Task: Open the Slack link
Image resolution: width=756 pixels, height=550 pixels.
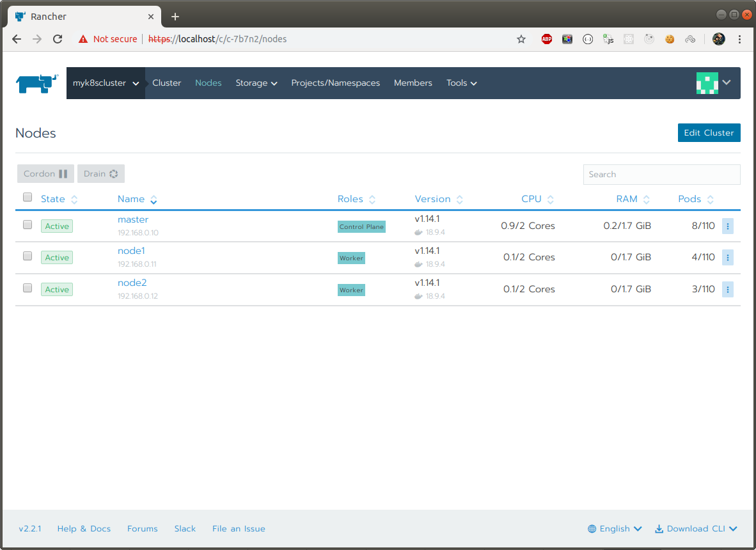Action: (x=185, y=529)
